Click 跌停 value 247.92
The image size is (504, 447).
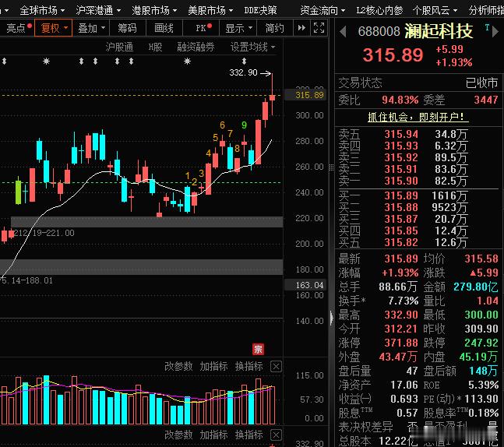point(481,343)
